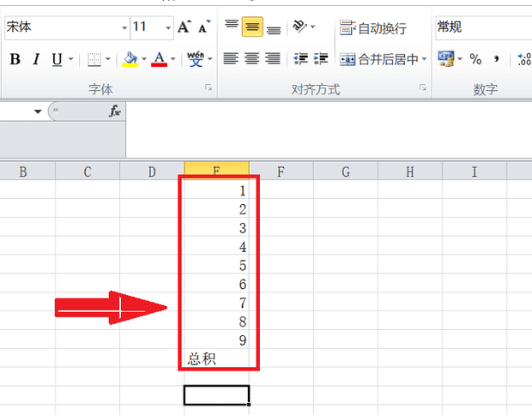Viewport: 532px width, 415px height.
Task: Open the font name dropdown 宋体
Action: tap(121, 27)
